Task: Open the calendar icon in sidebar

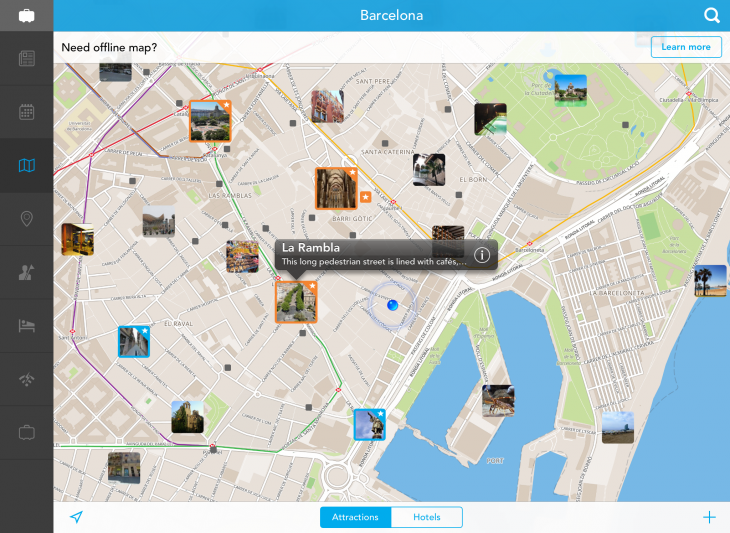Action: [26, 112]
